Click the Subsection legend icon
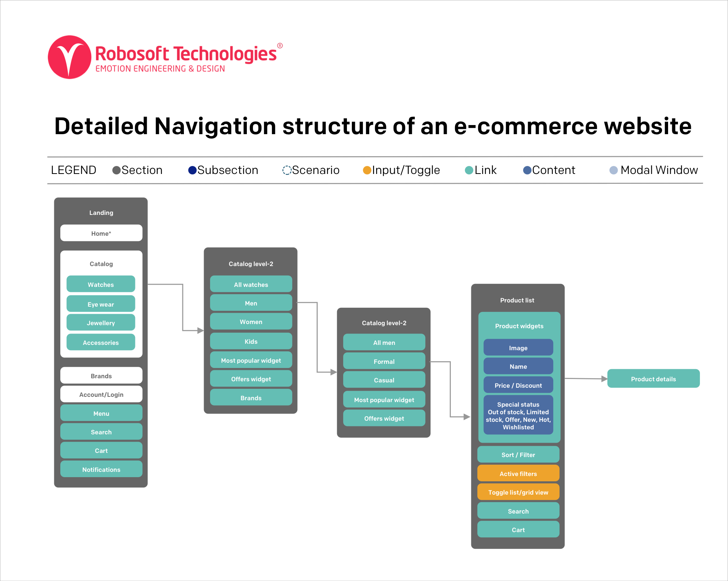The image size is (728, 581). [x=191, y=169]
